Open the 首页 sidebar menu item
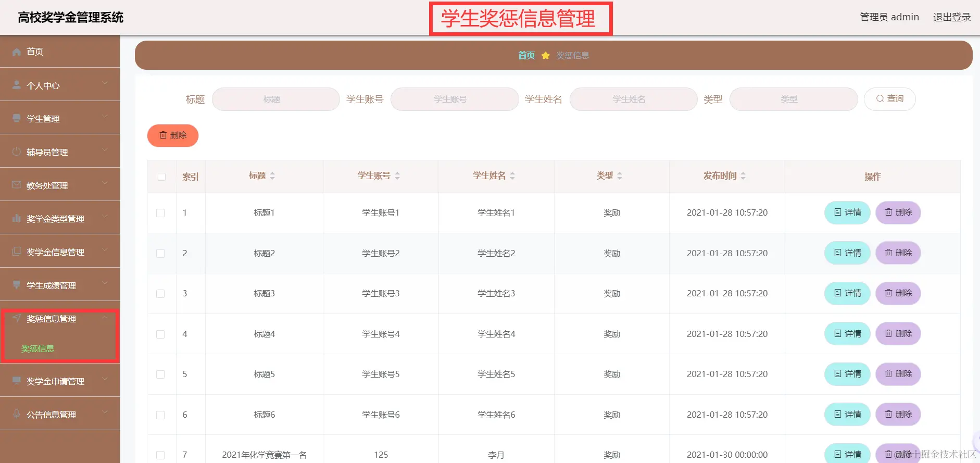980x463 pixels. pos(60,52)
